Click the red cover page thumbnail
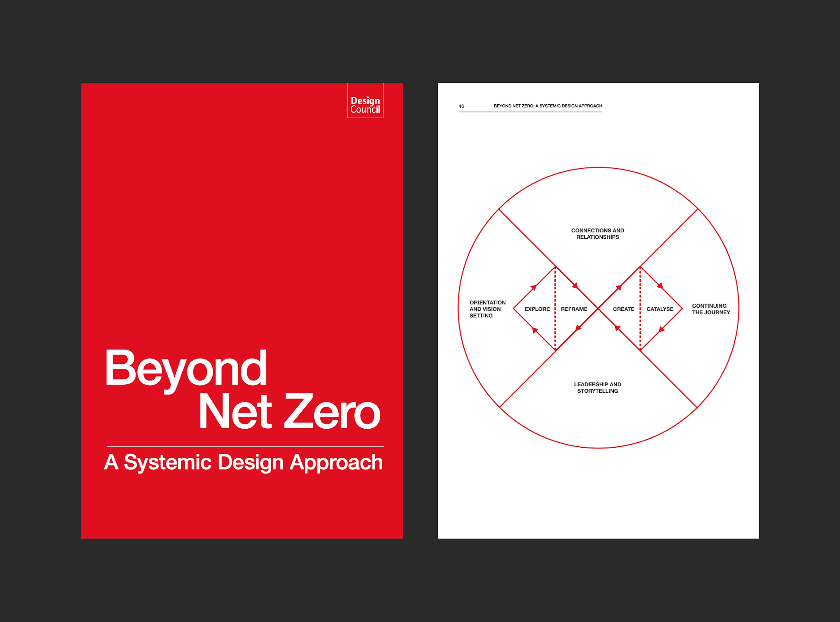The image size is (840, 622). (242, 226)
